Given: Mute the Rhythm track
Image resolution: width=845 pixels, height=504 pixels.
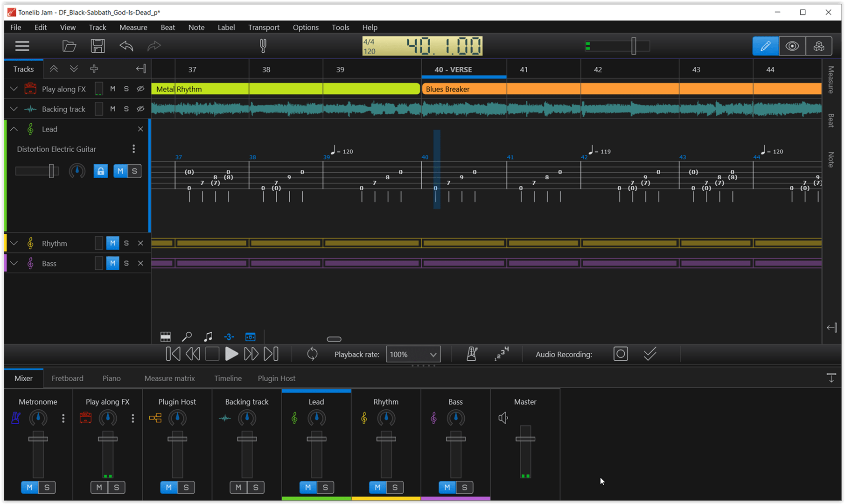Looking at the screenshot, I should tap(112, 243).
